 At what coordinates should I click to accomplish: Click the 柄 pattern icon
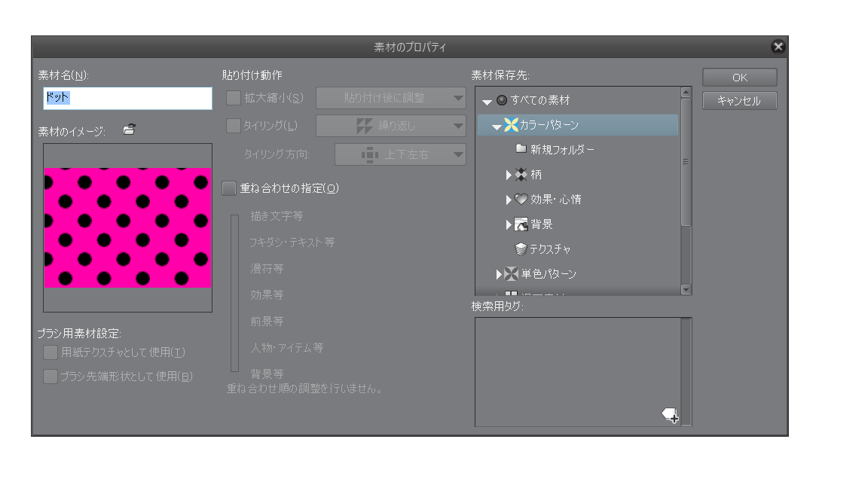(x=521, y=175)
